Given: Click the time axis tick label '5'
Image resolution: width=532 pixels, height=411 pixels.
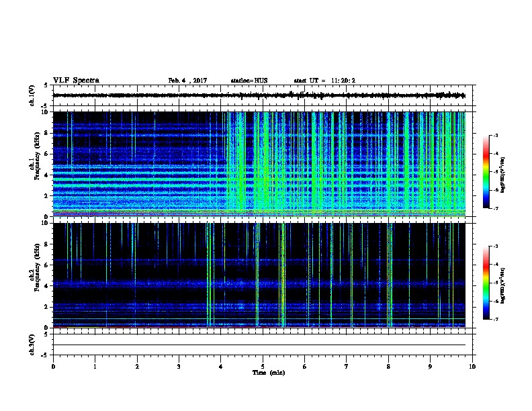Looking at the screenshot, I should pos(263,367).
